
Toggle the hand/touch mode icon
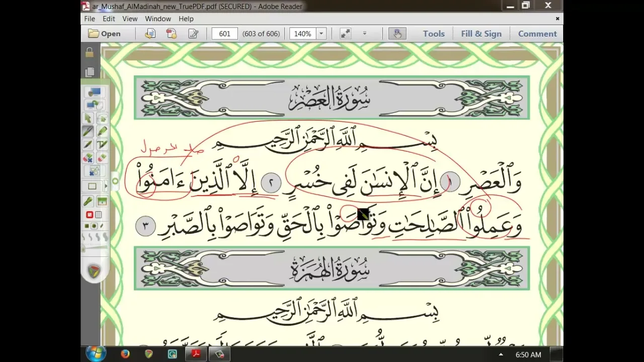coord(397,34)
